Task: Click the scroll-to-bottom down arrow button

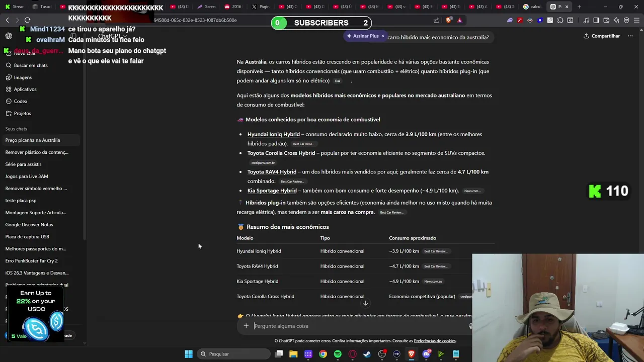Action: pos(365,303)
